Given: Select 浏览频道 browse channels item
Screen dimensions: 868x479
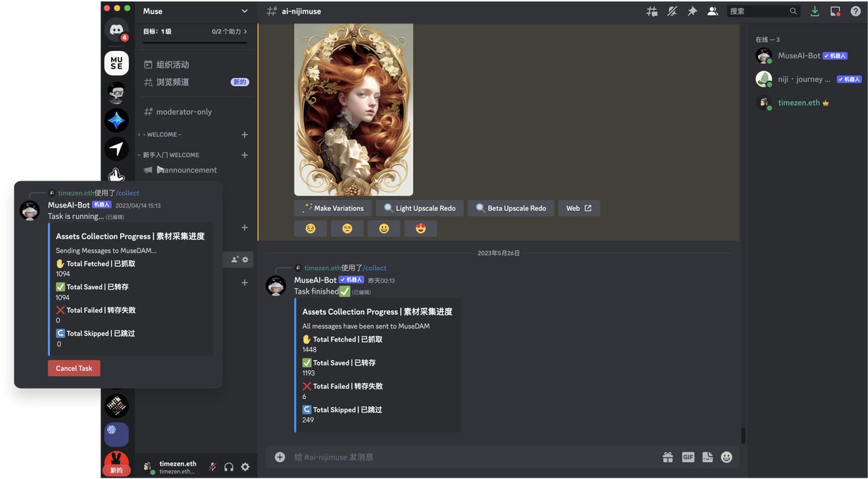Looking at the screenshot, I should 173,82.
